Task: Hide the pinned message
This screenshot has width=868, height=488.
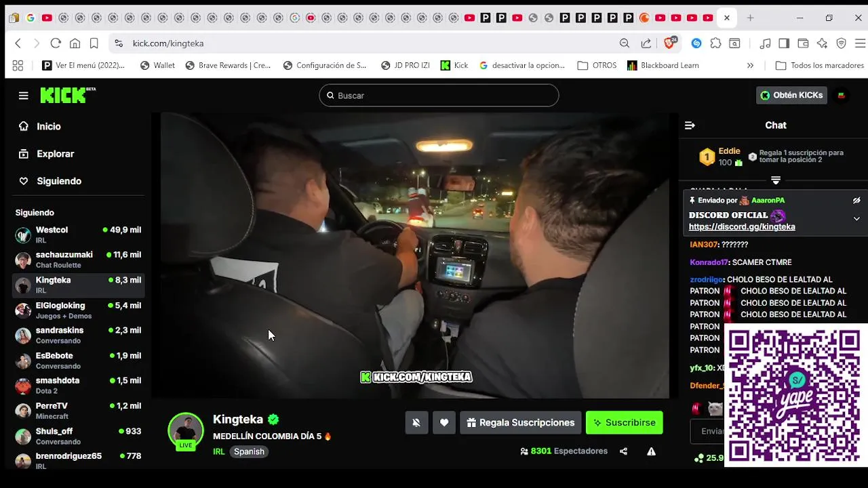Action: [856, 201]
